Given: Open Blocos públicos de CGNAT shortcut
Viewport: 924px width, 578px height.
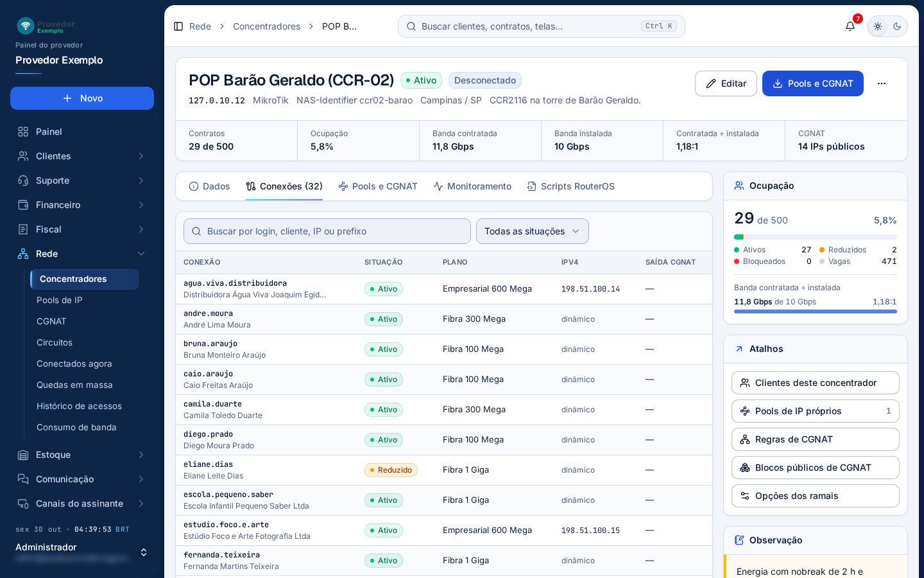Looking at the screenshot, I should [x=816, y=468].
